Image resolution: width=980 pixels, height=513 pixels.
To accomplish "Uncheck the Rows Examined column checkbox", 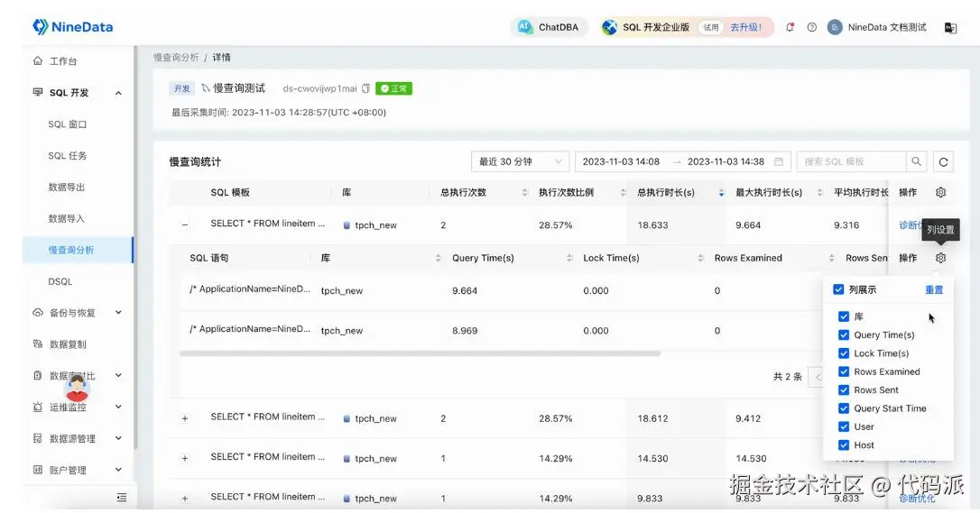I will click(x=844, y=371).
